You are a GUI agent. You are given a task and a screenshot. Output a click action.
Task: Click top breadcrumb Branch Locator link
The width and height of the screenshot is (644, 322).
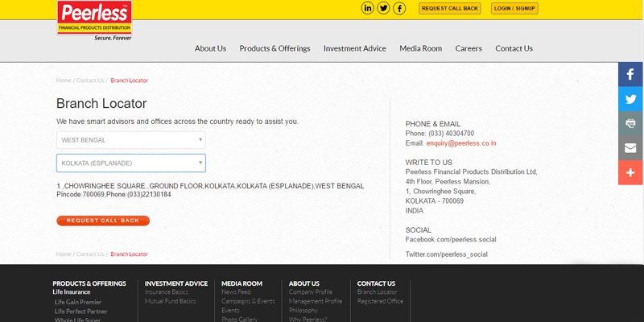tap(130, 80)
